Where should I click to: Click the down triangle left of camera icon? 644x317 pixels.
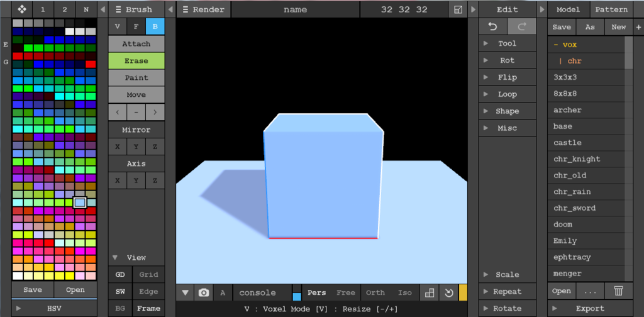186,292
